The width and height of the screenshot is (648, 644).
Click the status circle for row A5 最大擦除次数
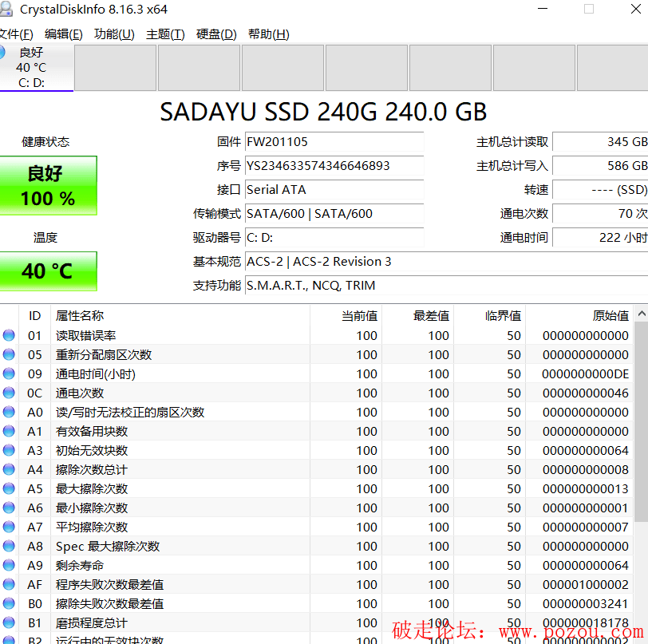pos(9,488)
